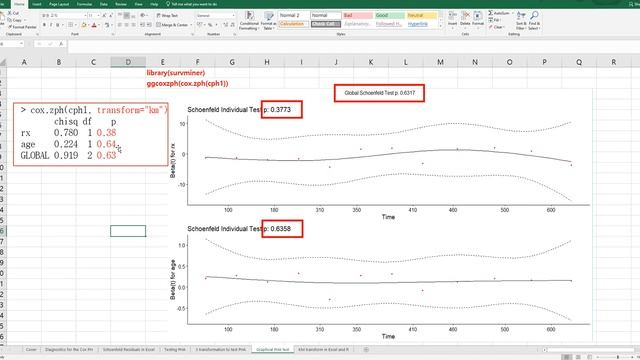Viewport: 640px width, 360px height.
Task: Center text horizontally
Action: [x=127, y=25]
